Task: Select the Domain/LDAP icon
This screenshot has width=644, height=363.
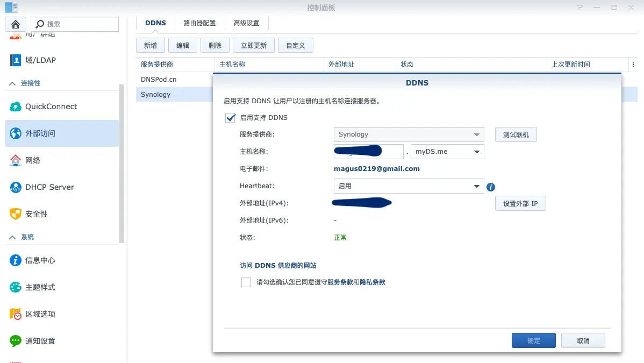Action: [x=16, y=60]
